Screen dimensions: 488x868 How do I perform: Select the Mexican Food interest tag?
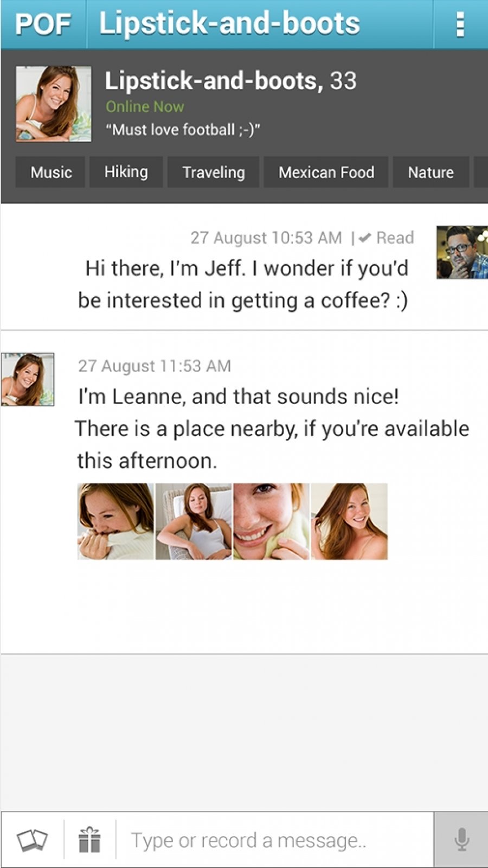click(x=326, y=172)
